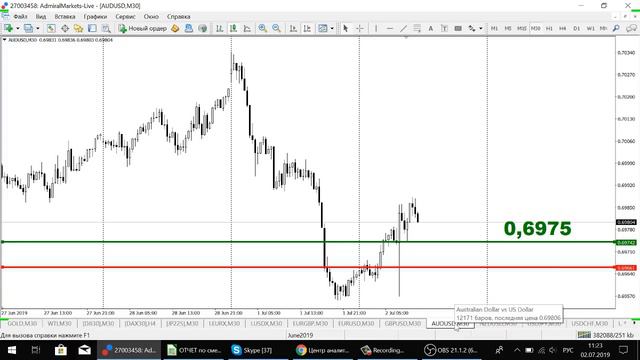Switch to the GOLD,M30 chart tab
Image resolution: width=640 pixels, height=360 pixels.
(22, 324)
